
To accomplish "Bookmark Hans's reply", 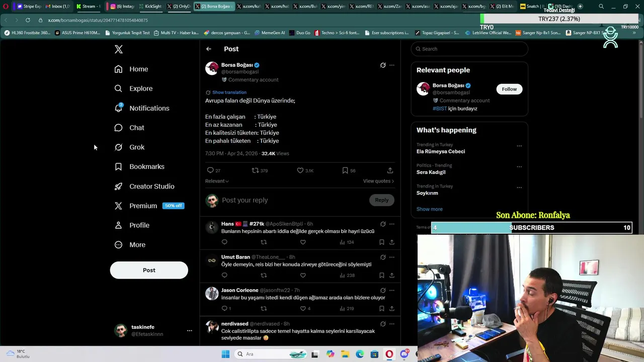I will coord(382,242).
